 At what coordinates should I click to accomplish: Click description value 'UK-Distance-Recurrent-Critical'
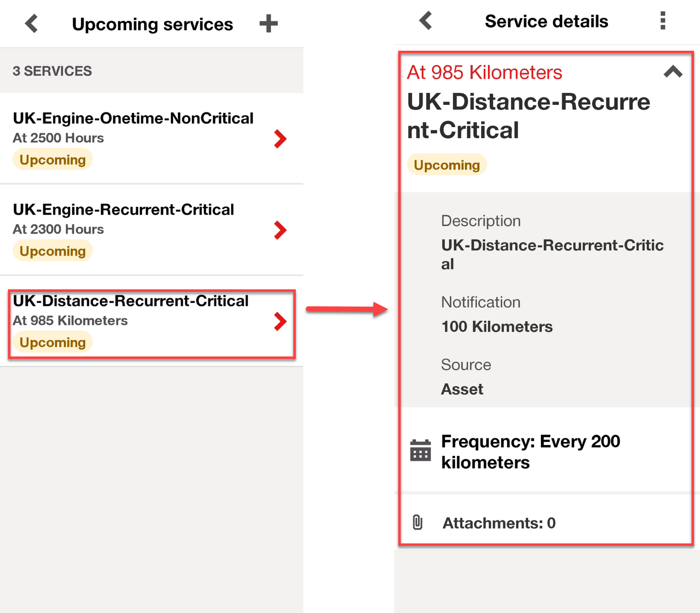[x=552, y=255]
